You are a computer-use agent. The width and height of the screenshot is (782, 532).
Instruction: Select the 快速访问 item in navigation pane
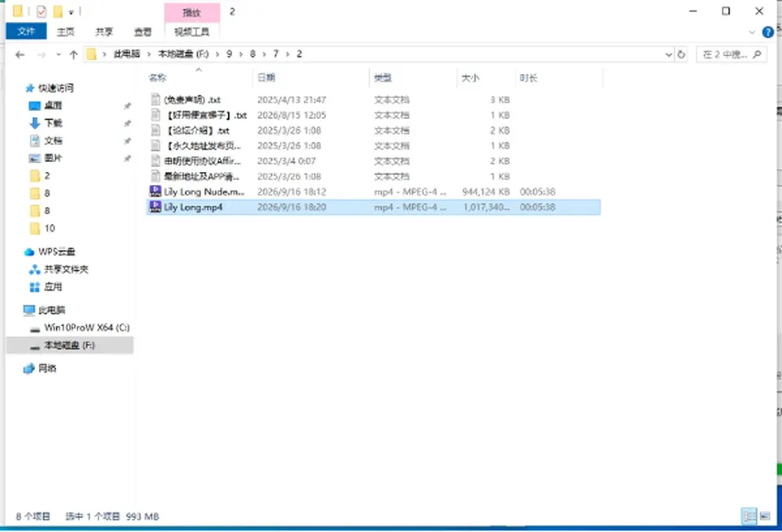coord(56,88)
